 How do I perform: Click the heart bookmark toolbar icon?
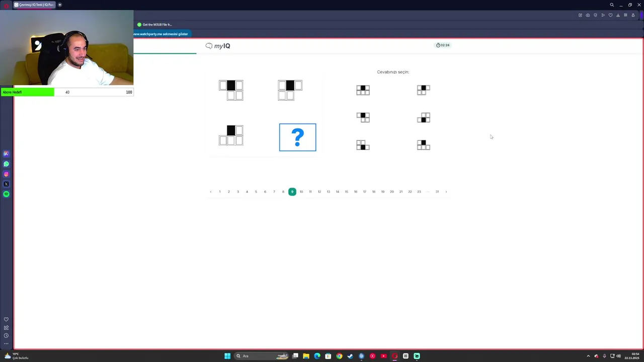pos(610,15)
